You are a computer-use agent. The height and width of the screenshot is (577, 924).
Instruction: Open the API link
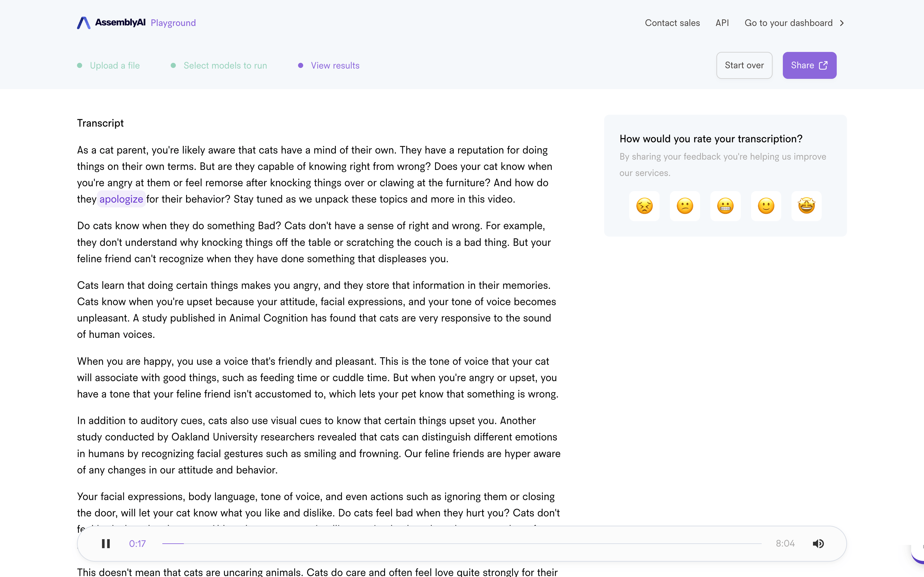[722, 23]
